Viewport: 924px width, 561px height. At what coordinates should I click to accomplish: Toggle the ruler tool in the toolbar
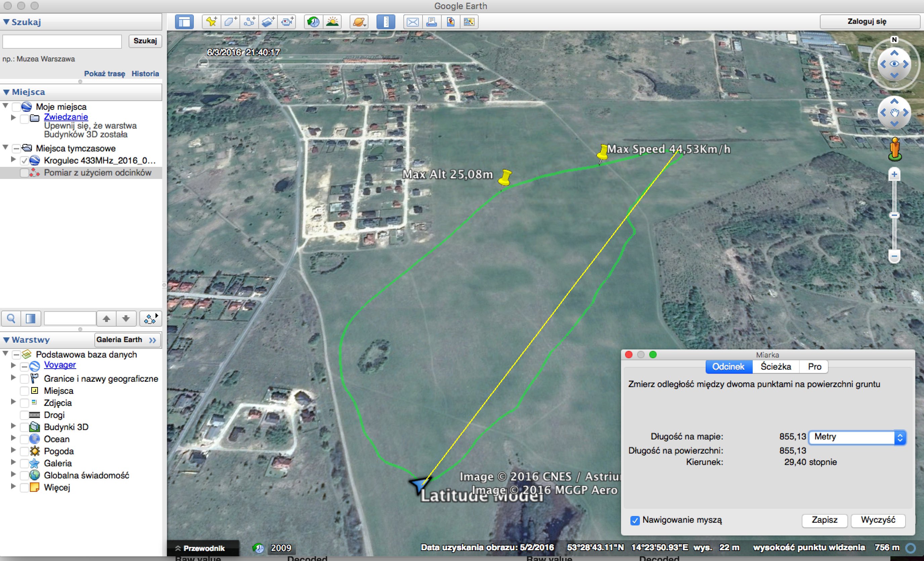click(386, 22)
